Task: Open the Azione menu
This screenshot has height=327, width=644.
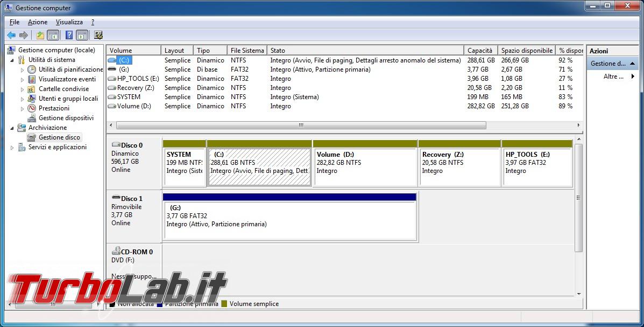Action: pos(38,22)
